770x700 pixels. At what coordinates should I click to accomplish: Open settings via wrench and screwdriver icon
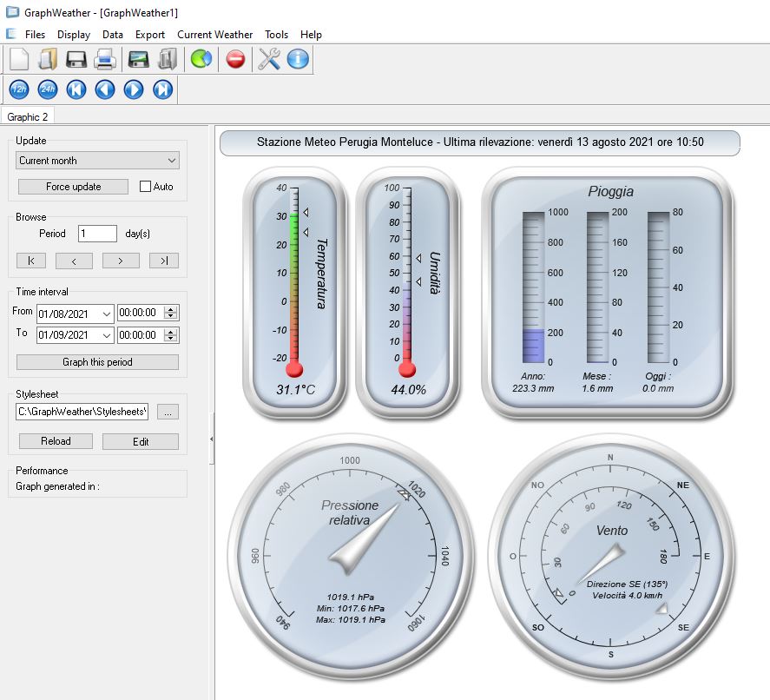[x=269, y=59]
